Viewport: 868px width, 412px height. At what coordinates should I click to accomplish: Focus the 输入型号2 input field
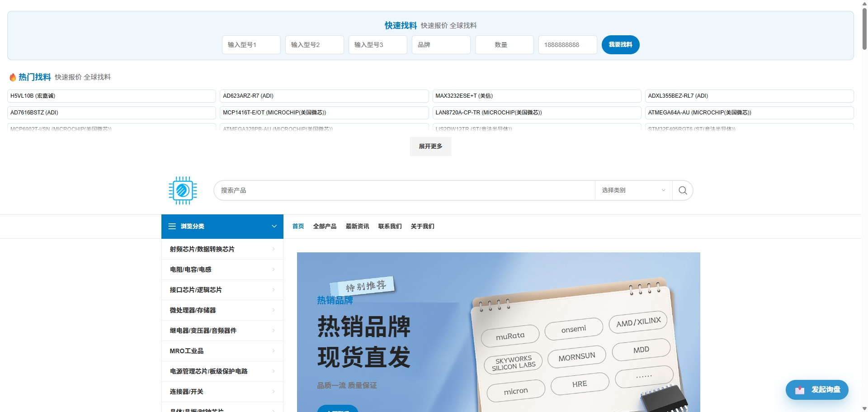point(315,45)
